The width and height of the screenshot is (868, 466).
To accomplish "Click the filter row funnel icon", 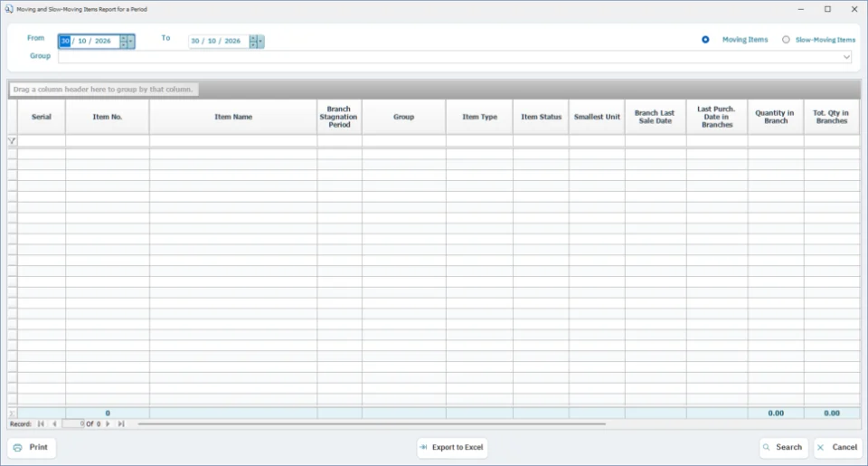I will [x=12, y=141].
